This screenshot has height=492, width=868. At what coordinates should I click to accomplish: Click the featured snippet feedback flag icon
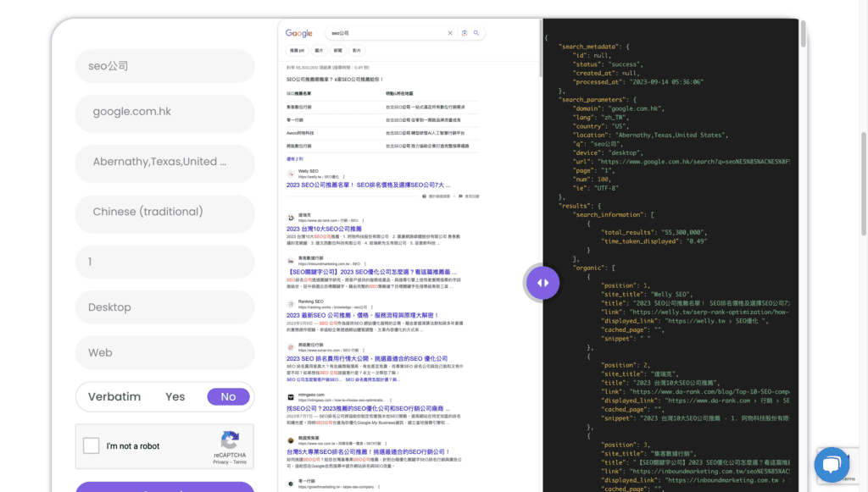coord(460,196)
